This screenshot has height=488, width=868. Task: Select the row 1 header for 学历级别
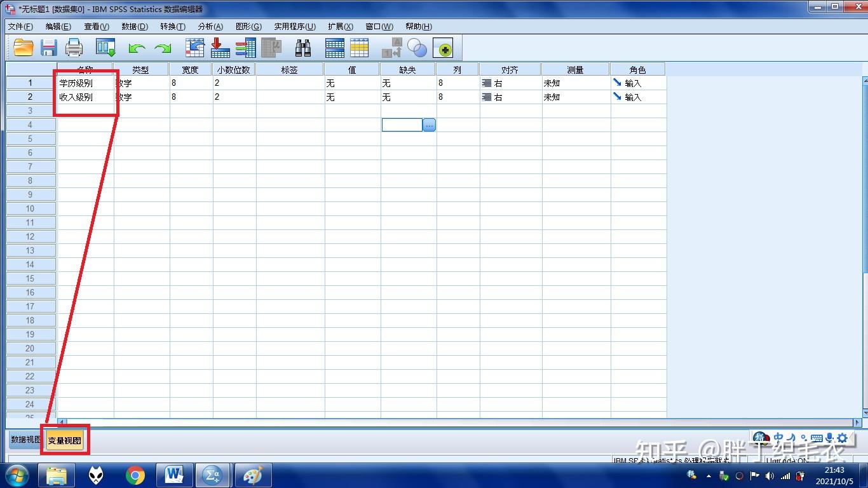click(30, 83)
